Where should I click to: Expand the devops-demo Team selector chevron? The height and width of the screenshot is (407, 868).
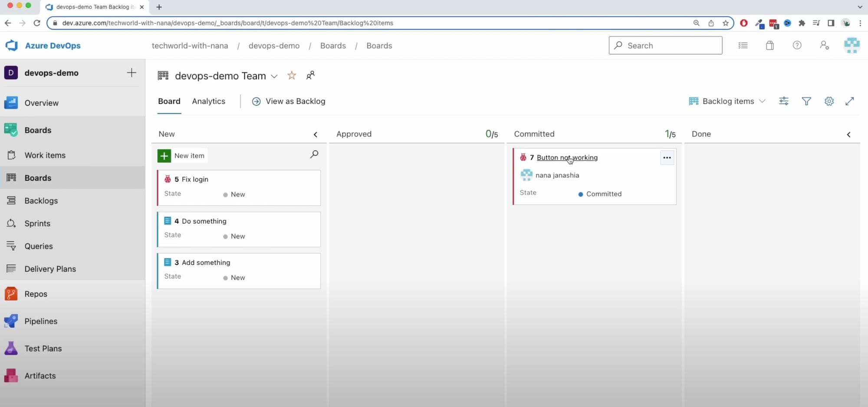(x=274, y=76)
